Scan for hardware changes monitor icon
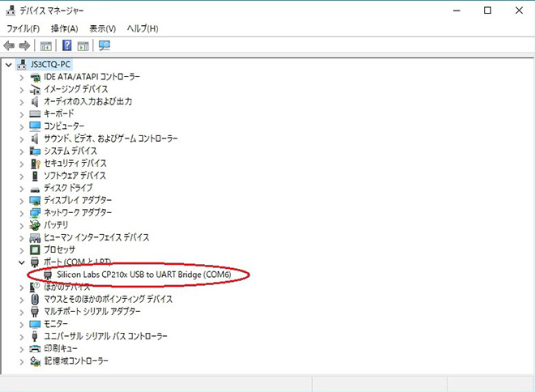 105,45
